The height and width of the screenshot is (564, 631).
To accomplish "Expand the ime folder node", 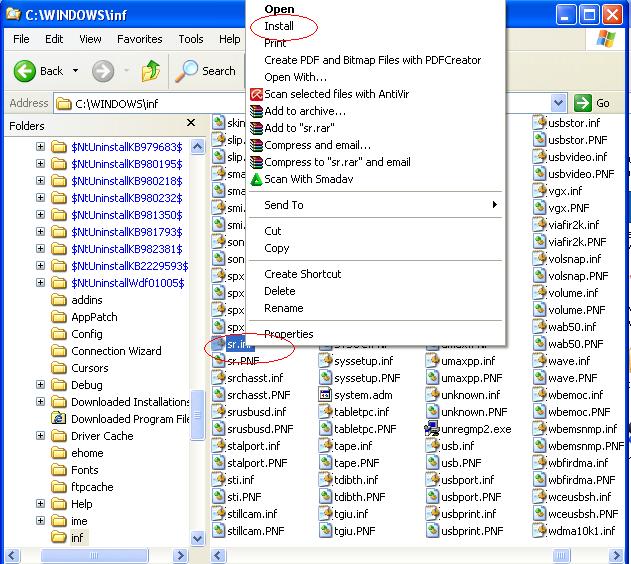I will [x=40, y=521].
